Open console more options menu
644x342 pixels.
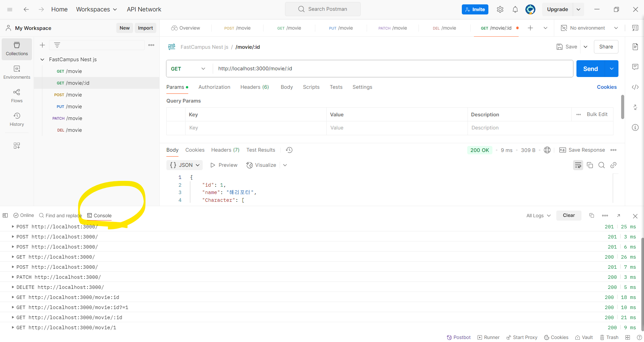point(605,216)
